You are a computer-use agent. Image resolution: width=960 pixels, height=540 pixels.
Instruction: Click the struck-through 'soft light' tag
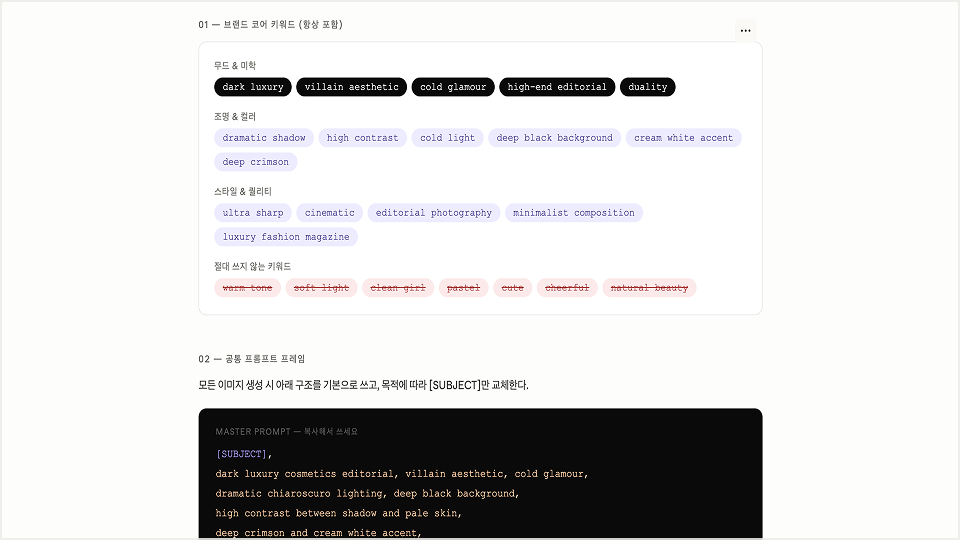pos(321,288)
